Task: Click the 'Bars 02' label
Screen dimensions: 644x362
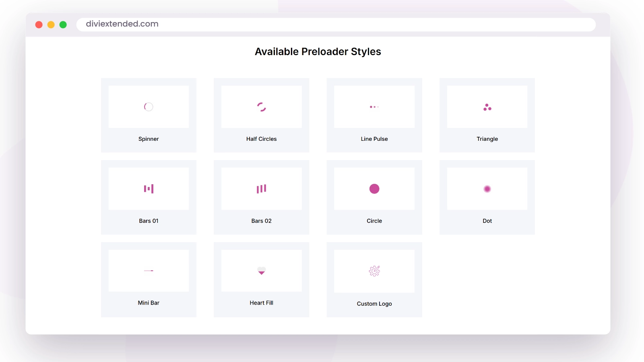Action: 262,221
